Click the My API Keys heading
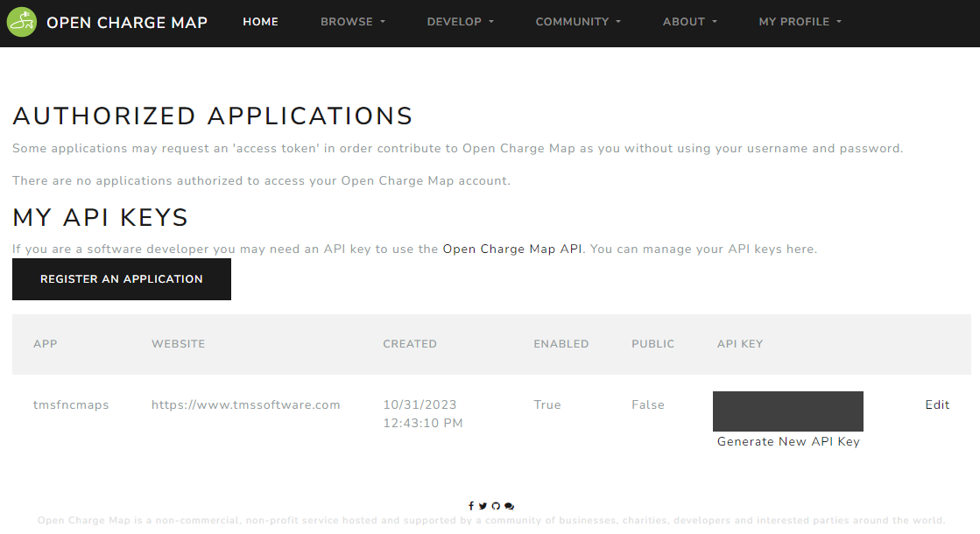 (x=100, y=218)
